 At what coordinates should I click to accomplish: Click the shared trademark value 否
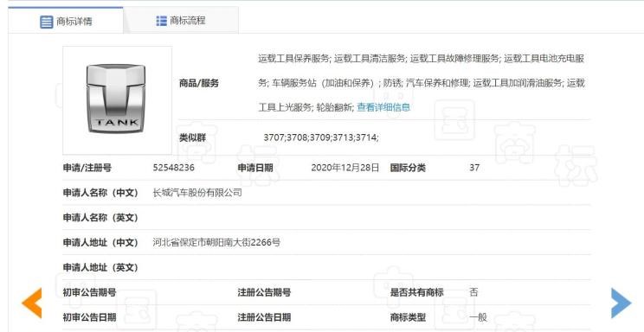click(474, 292)
